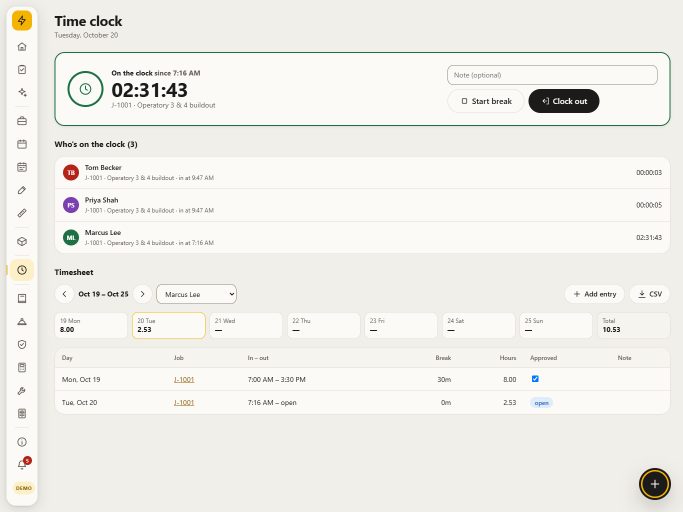Click the 'Tue, Oct 20' day cell

coord(79,403)
